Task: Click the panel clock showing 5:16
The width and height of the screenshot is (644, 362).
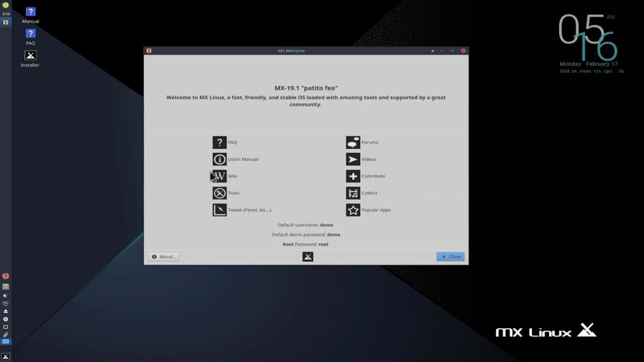Action: click(6, 14)
